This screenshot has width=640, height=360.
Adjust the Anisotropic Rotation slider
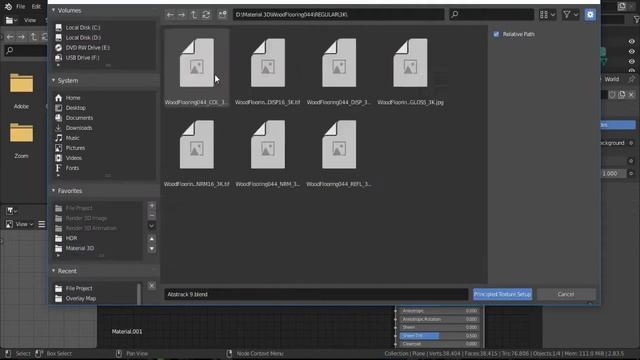pyautogui.click(x=439, y=319)
